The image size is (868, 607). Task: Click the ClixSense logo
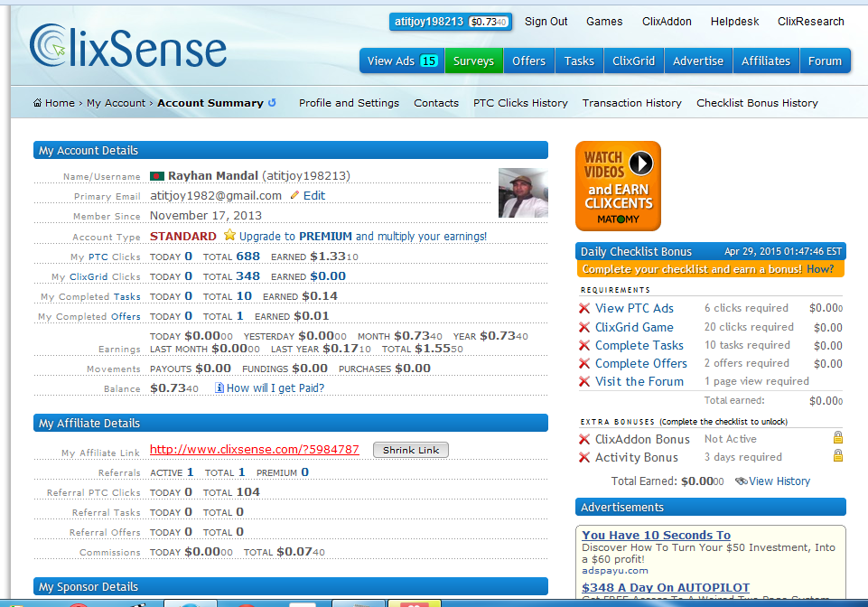click(126, 47)
